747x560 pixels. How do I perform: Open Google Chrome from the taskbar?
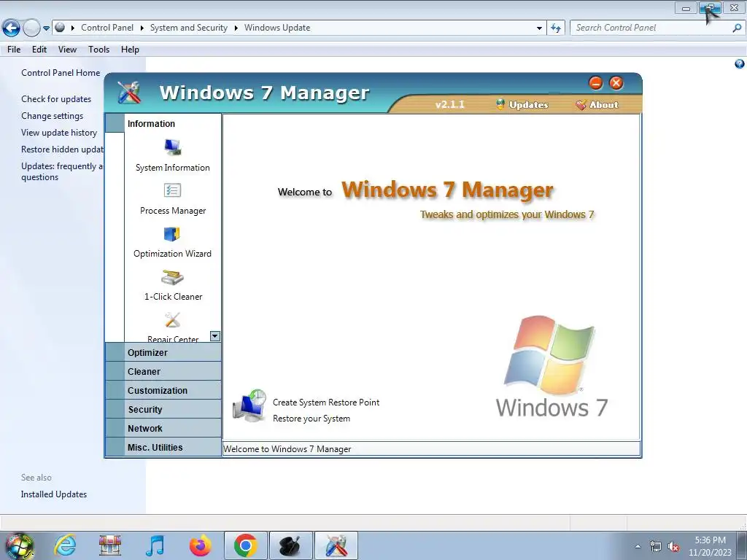pos(246,545)
